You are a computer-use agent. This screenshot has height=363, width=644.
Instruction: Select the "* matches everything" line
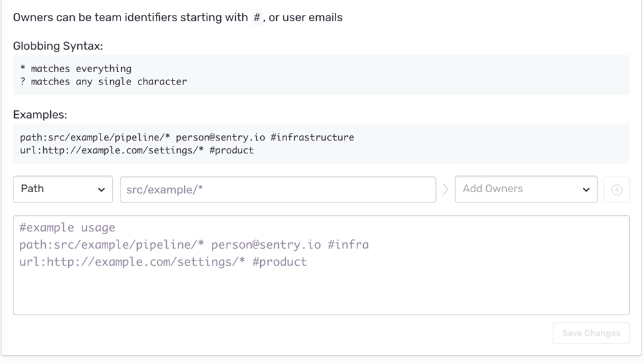76,68
